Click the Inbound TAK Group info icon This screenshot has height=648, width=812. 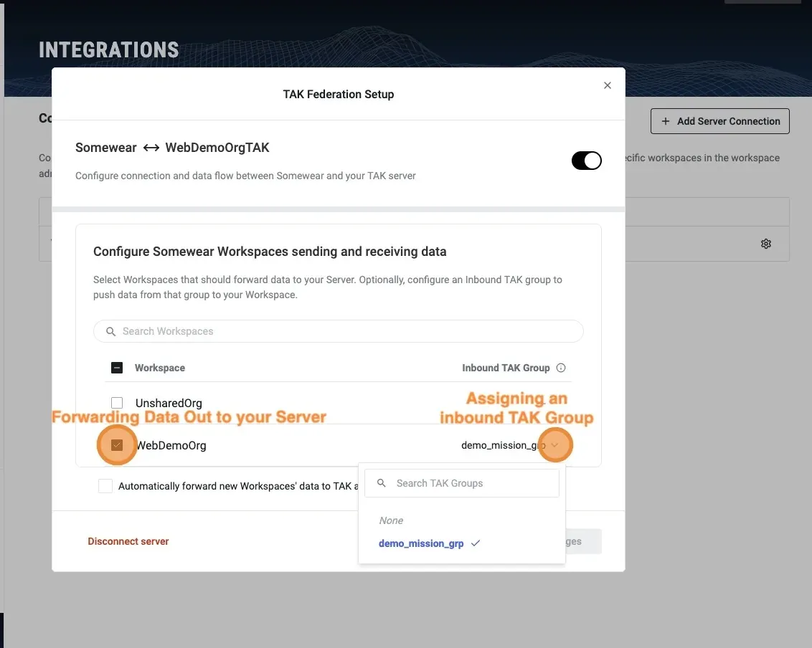point(561,368)
